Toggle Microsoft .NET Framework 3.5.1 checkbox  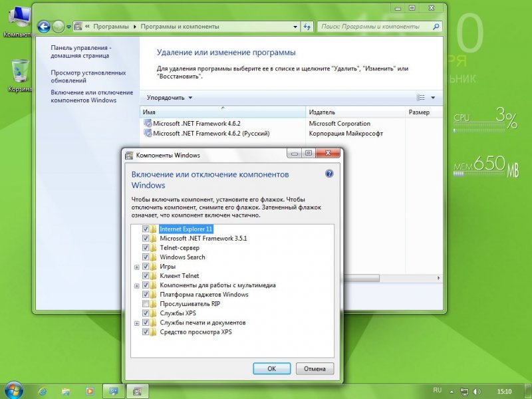coord(146,238)
